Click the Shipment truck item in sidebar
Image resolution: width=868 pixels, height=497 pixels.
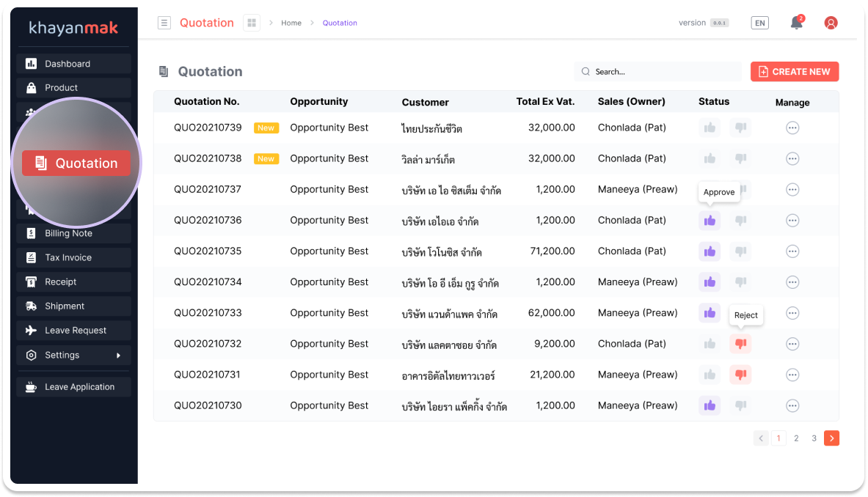click(x=73, y=306)
